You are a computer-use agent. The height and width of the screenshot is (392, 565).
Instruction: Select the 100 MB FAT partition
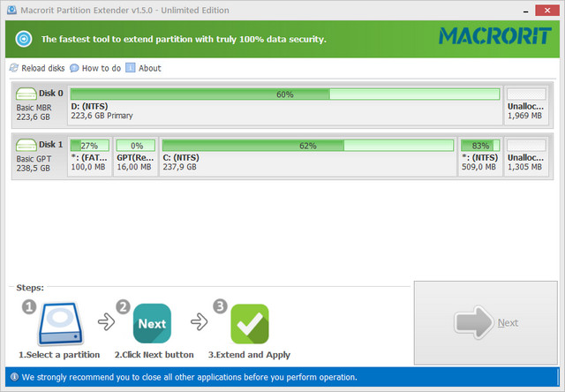pyautogui.click(x=89, y=156)
